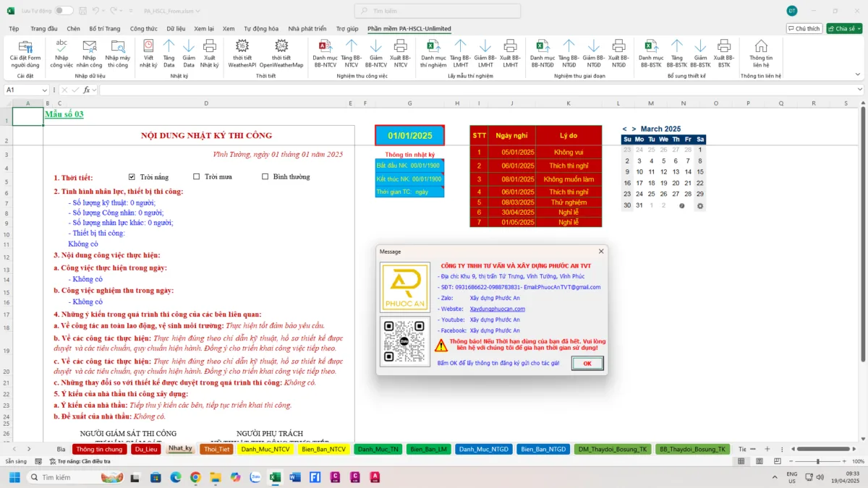Image resolution: width=868 pixels, height=488 pixels.
Task: Open the Thoi_Tiet sheet tab
Action: (216, 449)
